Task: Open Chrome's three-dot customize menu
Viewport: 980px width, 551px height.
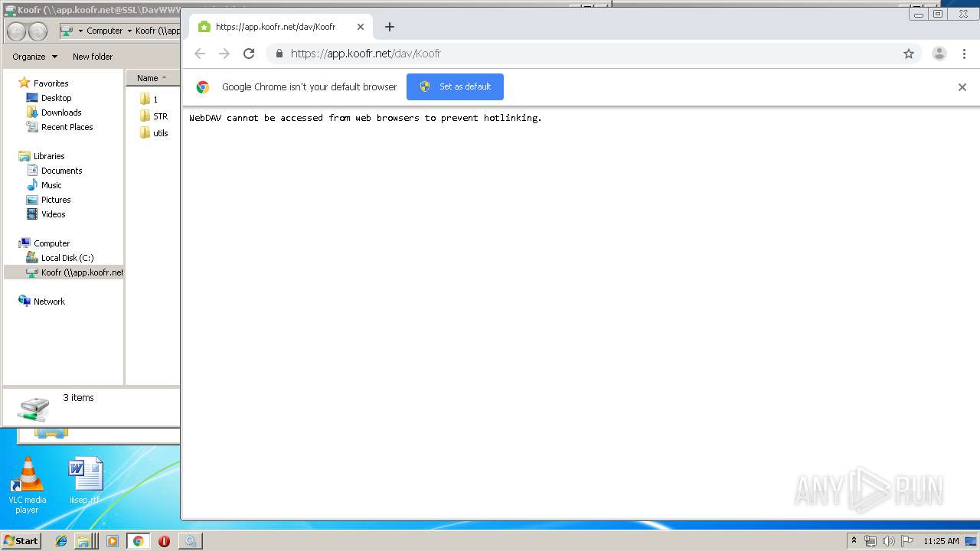Action: 964,54
